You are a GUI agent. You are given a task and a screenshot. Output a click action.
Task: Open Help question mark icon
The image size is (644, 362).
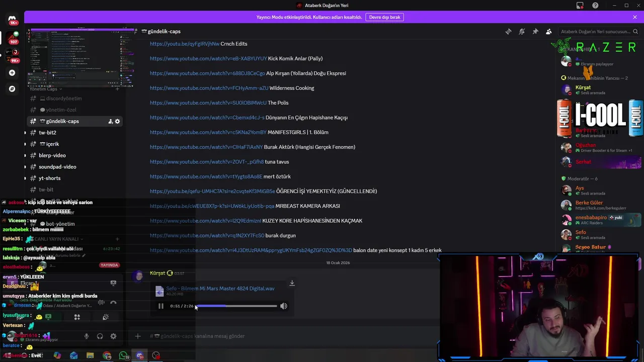595,6
